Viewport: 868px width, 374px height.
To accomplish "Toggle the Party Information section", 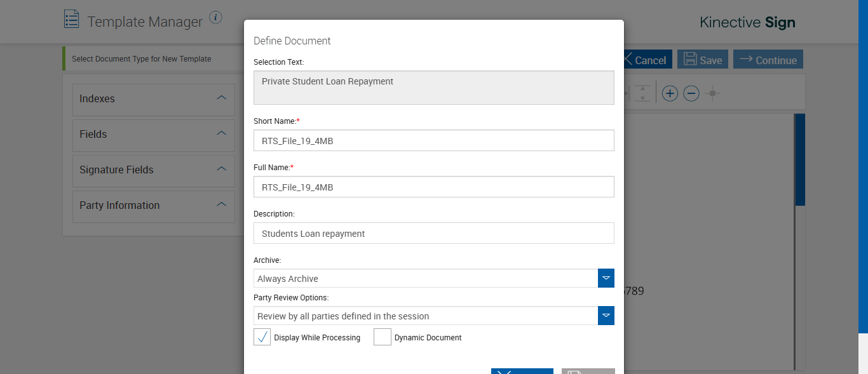I will tap(221, 205).
